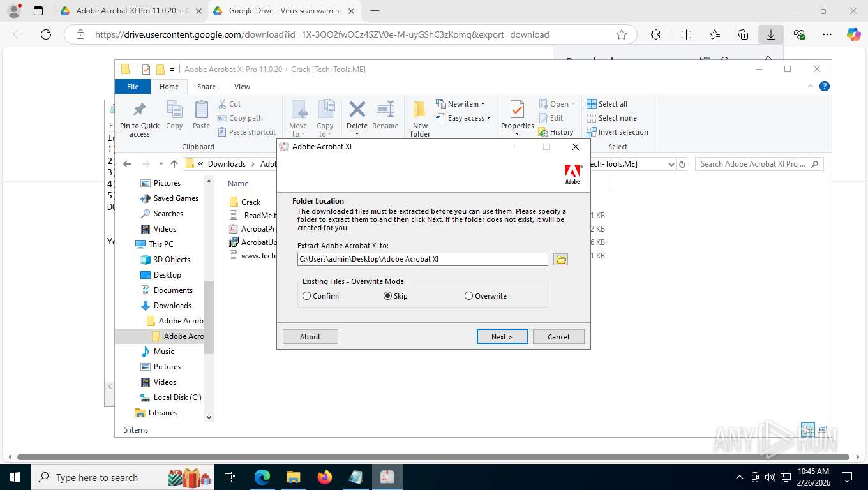Go up one folder level in Explorer
This screenshot has width=868, height=490.
174,164
